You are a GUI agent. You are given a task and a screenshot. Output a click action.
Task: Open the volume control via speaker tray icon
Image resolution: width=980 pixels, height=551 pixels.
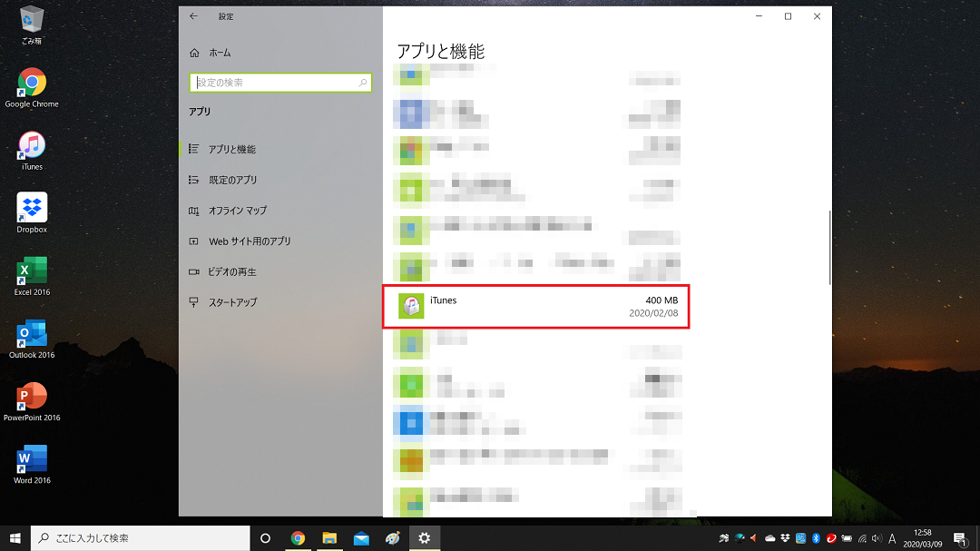[x=875, y=538]
